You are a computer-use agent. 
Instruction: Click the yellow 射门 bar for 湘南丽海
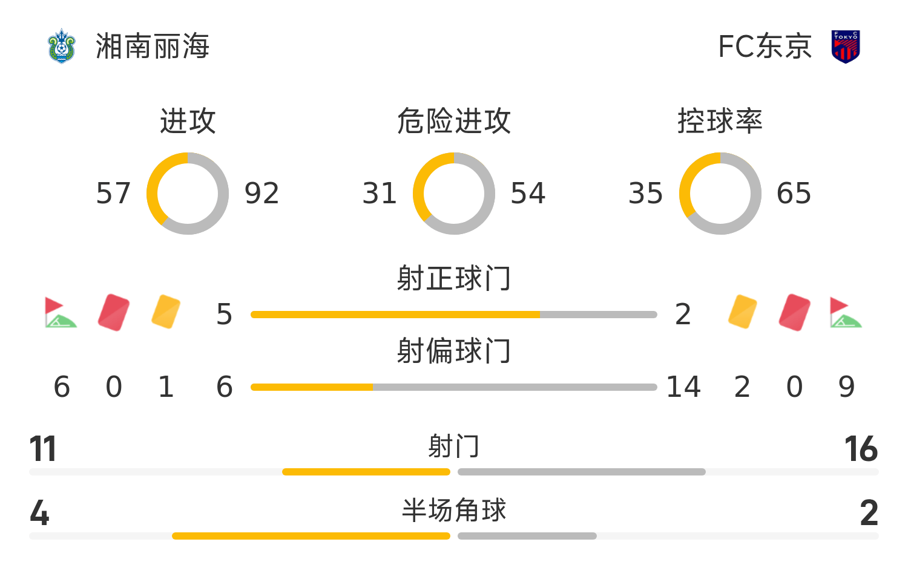pyautogui.click(x=366, y=472)
